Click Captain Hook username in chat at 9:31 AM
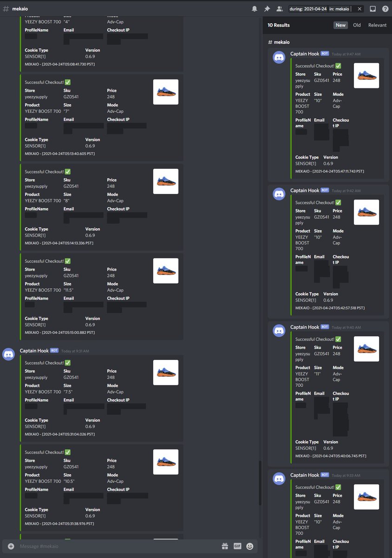This screenshot has height=558, width=392. click(x=34, y=351)
